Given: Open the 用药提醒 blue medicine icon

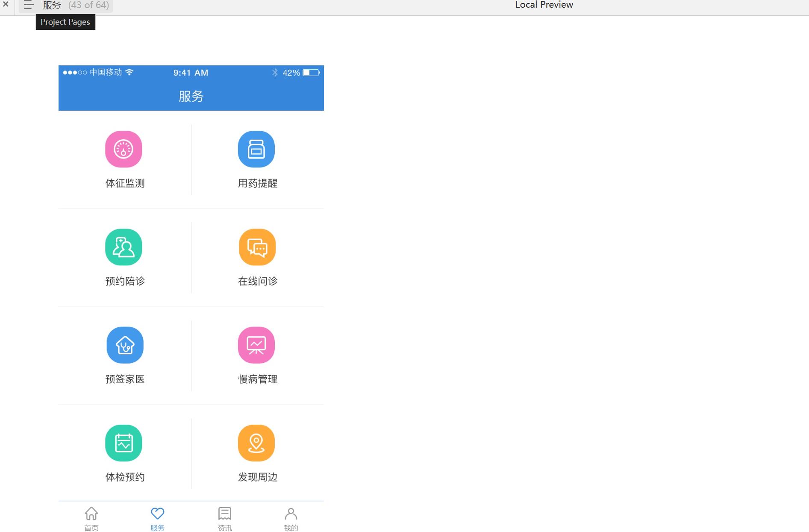Looking at the screenshot, I should coord(256,149).
